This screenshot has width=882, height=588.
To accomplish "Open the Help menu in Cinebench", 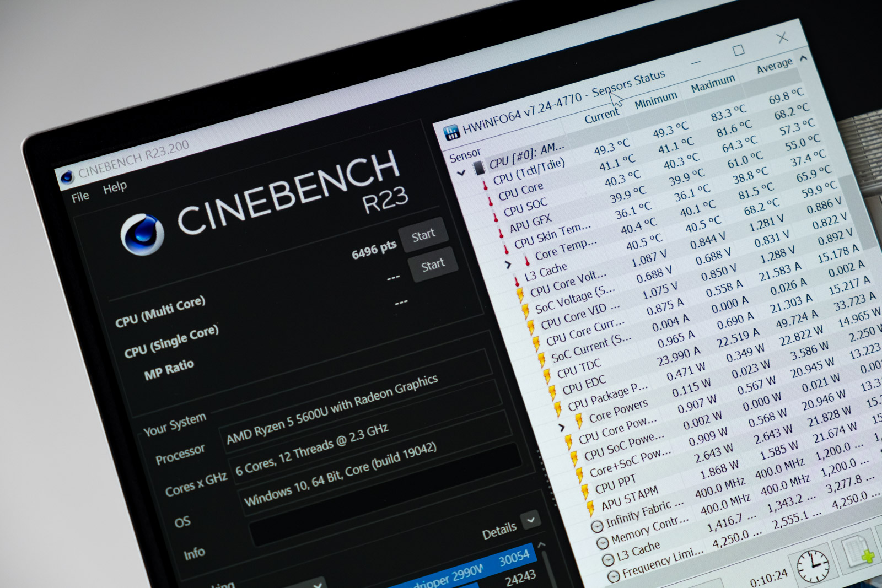I will [x=115, y=188].
